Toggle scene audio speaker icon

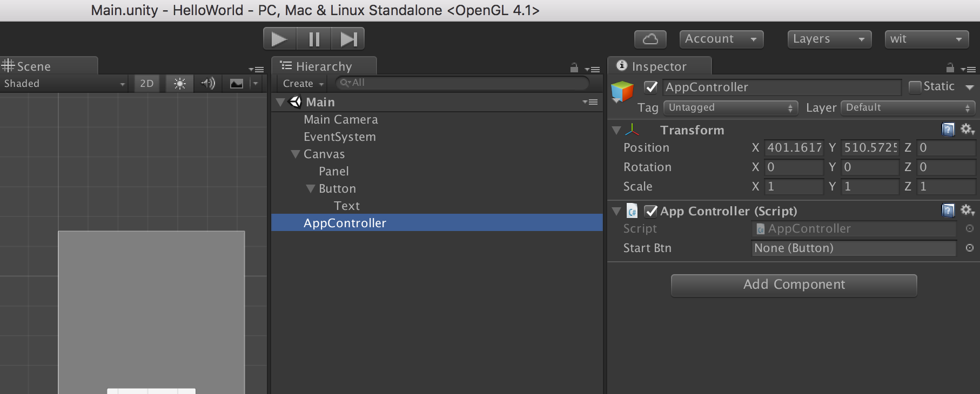click(x=208, y=84)
